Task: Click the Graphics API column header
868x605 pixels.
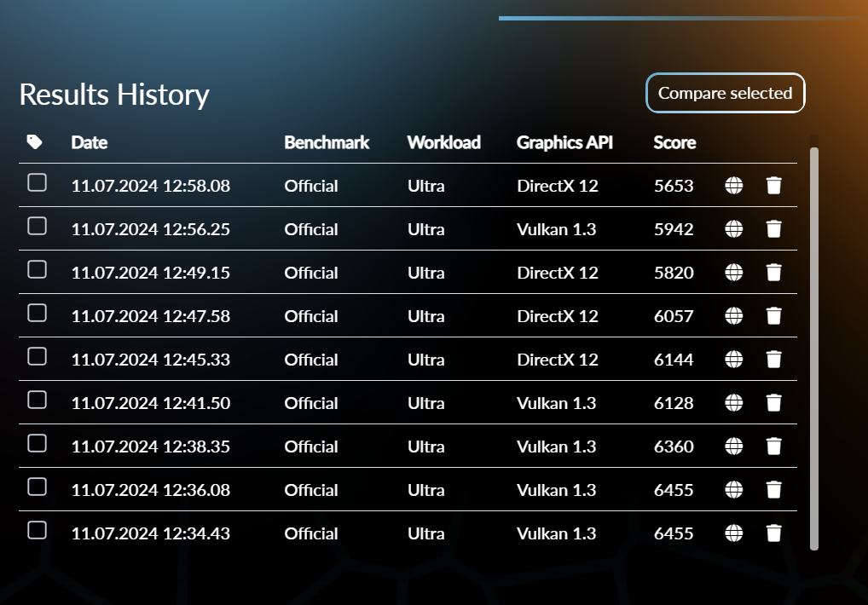Action: click(564, 142)
